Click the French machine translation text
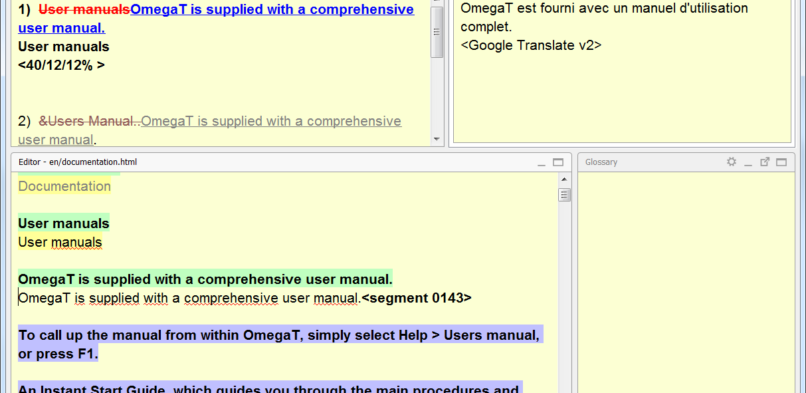Viewport: 806px width, 393px height. pos(604,17)
